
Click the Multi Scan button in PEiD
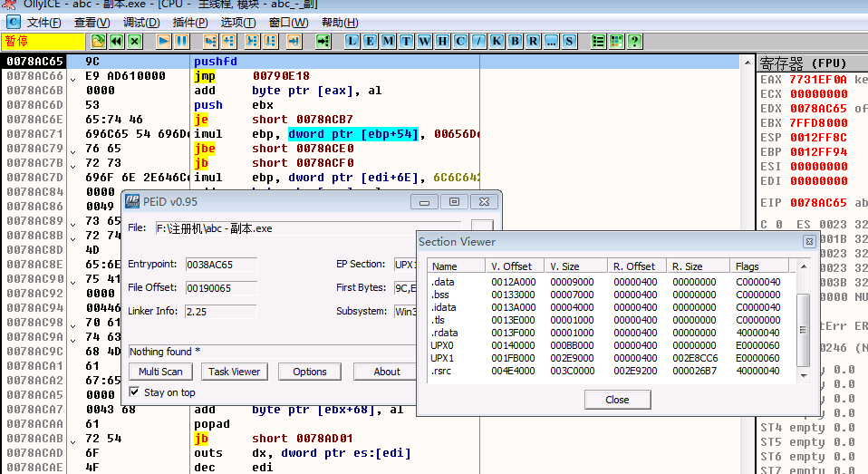(160, 372)
